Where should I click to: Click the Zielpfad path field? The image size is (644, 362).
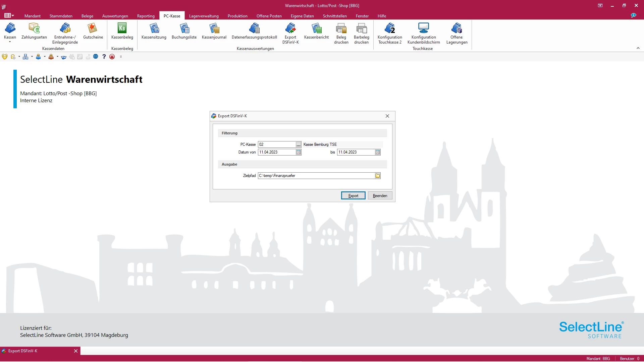316,176
